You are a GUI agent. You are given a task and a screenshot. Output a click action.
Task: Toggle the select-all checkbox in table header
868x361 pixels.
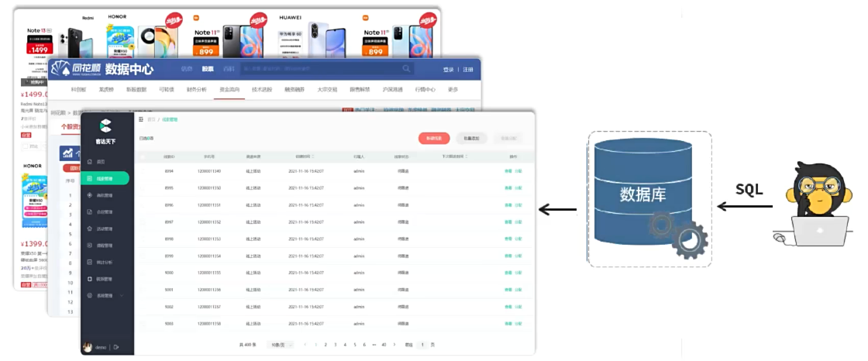point(142,156)
